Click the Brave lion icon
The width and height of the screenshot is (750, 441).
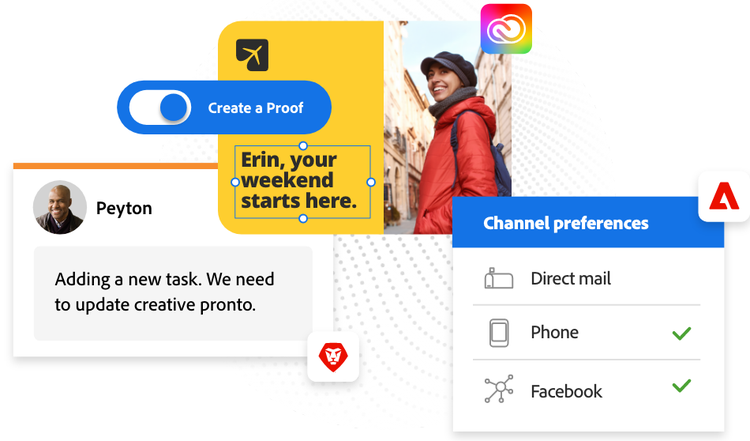(x=332, y=356)
